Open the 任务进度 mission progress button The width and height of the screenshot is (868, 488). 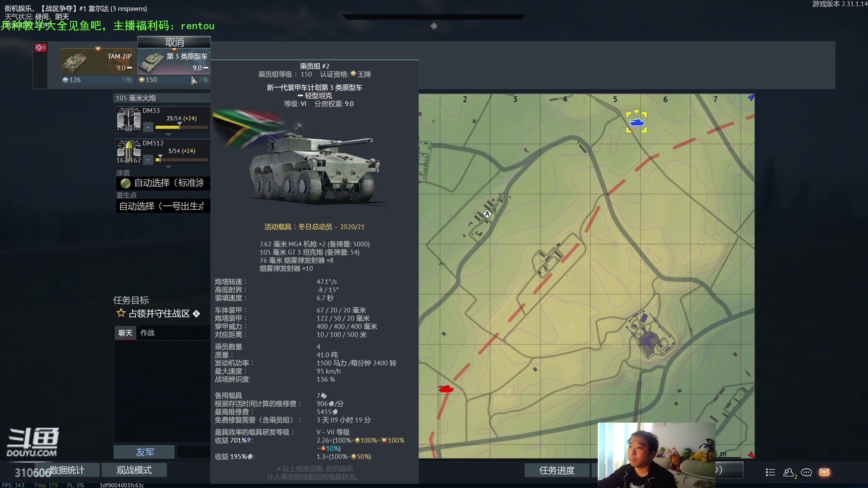tap(557, 470)
